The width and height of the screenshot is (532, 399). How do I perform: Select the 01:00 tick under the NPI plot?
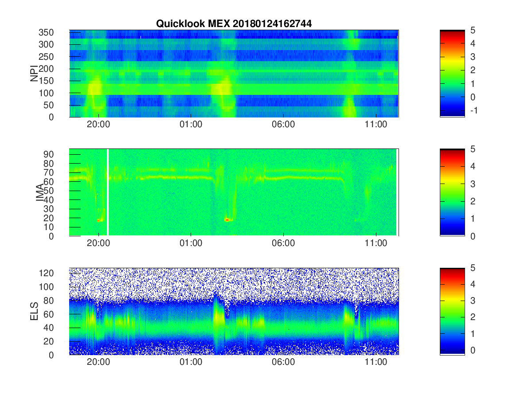coord(191,124)
